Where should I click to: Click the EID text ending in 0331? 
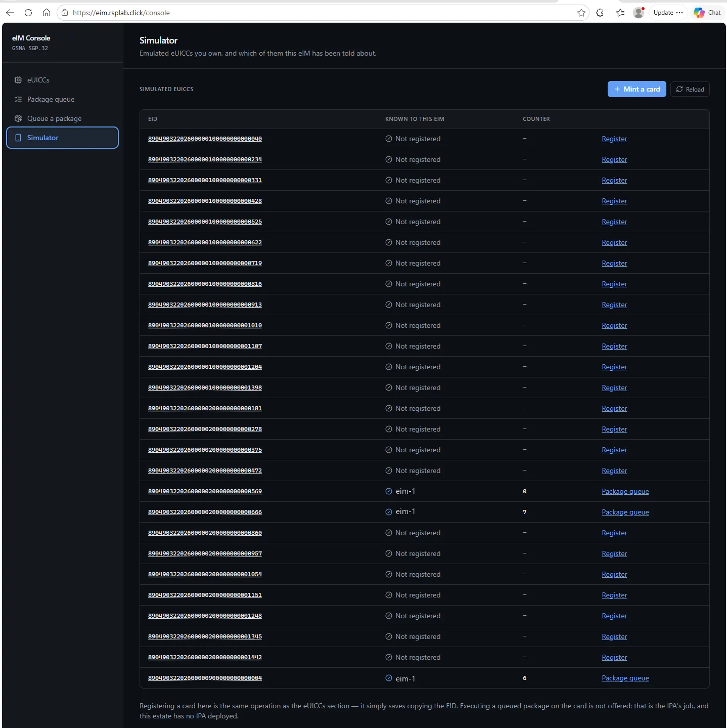(205, 180)
